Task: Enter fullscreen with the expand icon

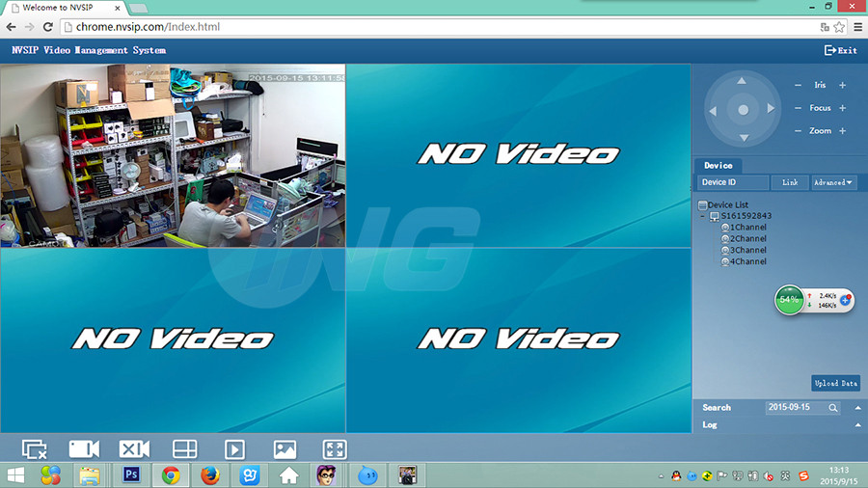Action: [x=335, y=449]
